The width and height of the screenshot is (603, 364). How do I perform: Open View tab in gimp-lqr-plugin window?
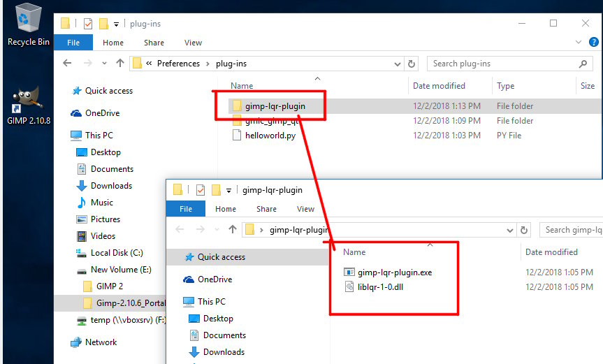[x=306, y=209]
